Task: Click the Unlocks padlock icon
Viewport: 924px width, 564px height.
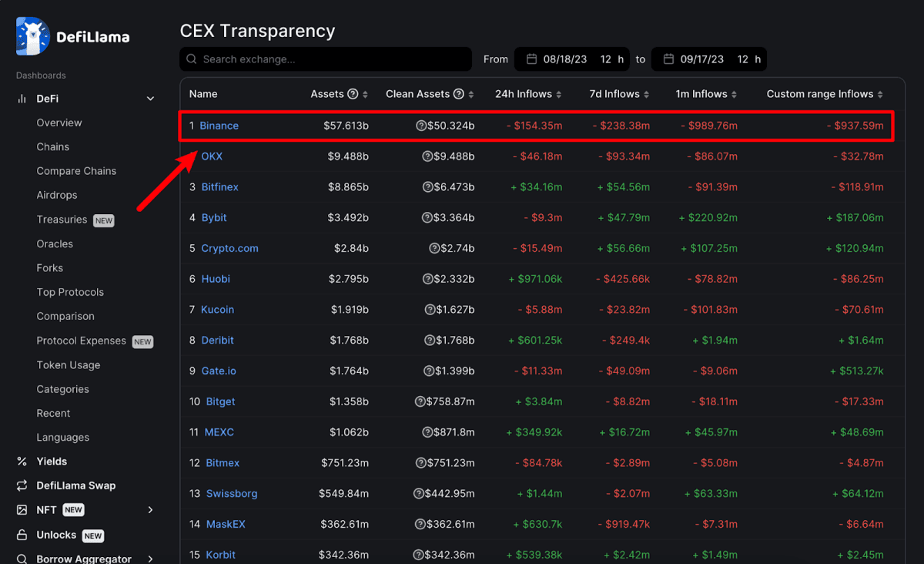Action: 22,535
